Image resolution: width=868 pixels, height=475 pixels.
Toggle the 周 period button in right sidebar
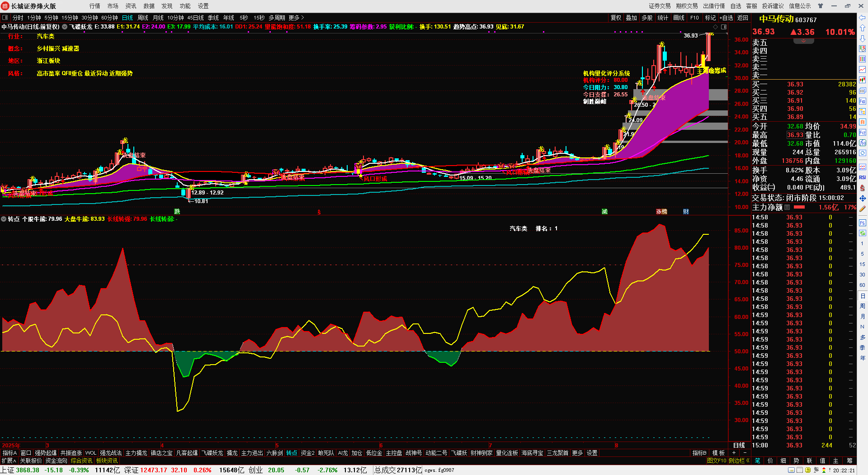(863, 306)
